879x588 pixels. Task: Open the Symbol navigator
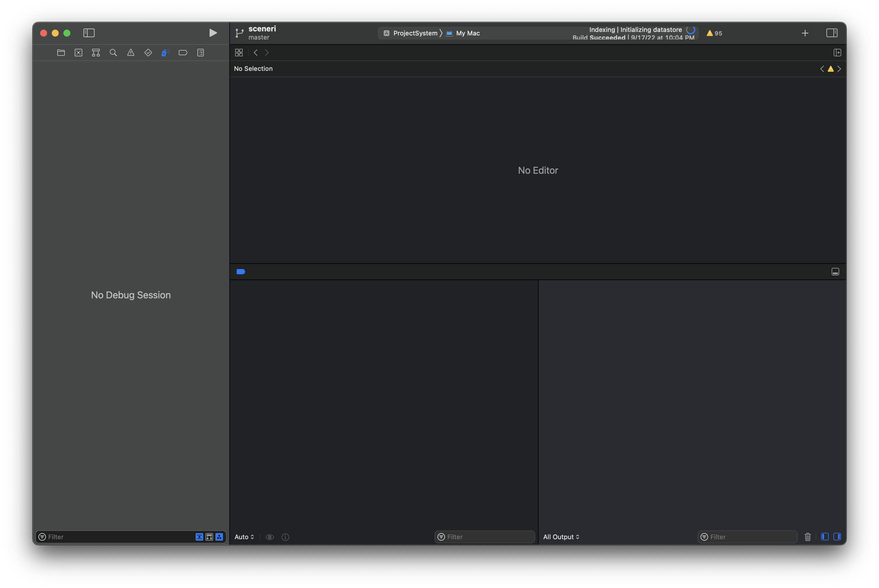96,53
